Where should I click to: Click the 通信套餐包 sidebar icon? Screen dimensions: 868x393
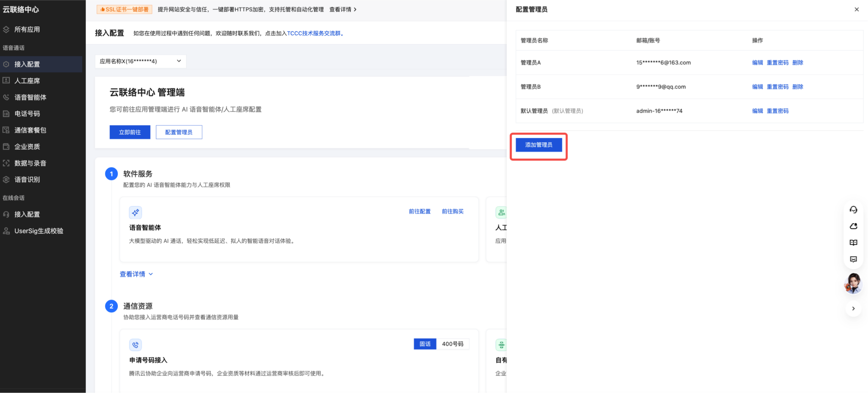[6, 130]
